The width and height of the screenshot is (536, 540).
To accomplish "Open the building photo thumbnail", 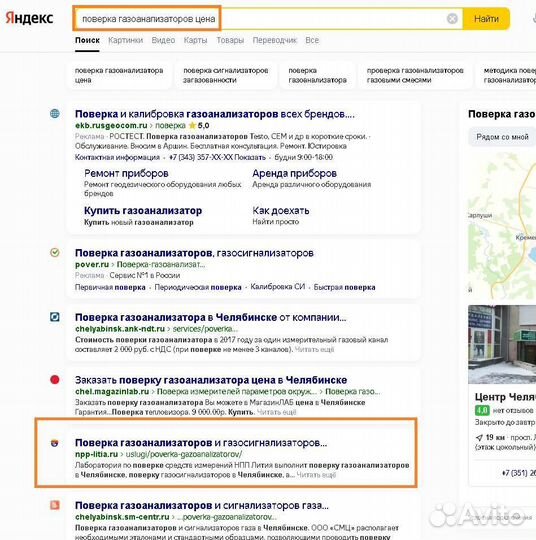I will coord(502,344).
